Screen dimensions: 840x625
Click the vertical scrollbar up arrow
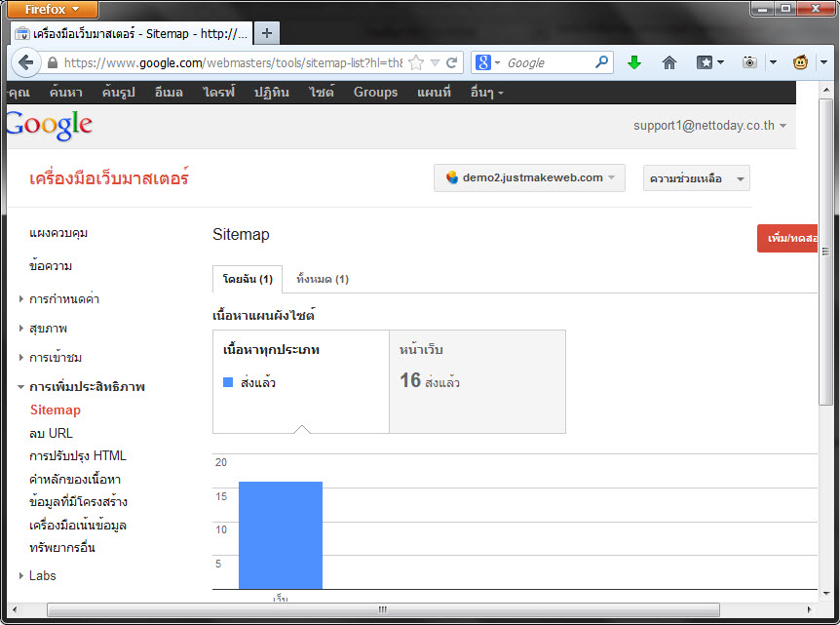825,89
